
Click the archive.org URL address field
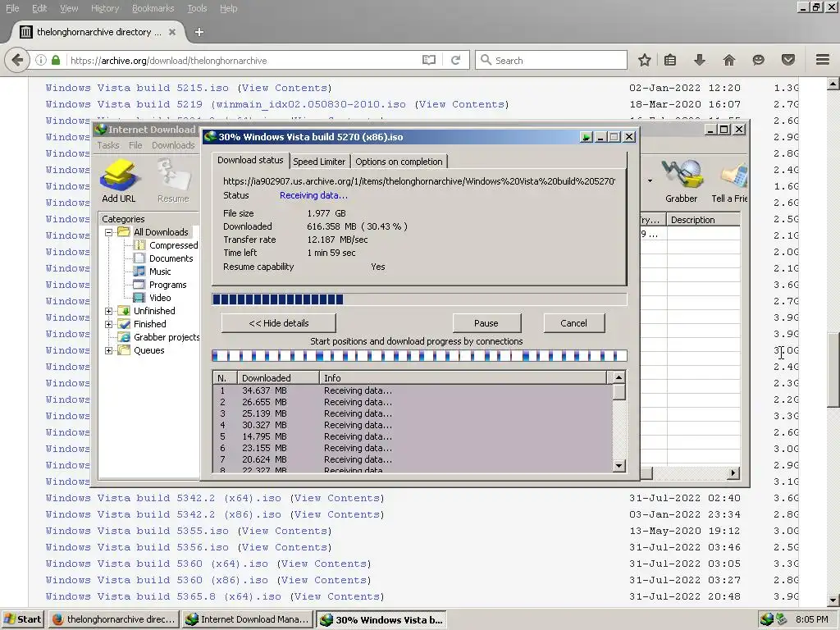(x=242, y=60)
